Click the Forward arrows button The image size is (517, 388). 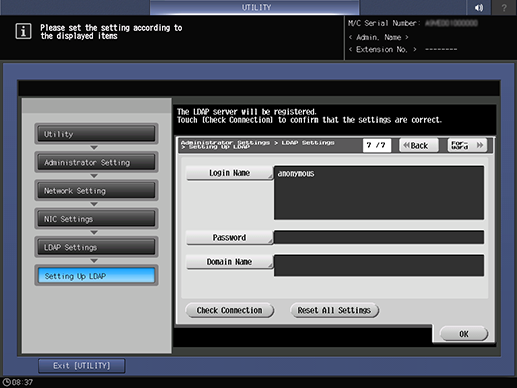[467, 145]
